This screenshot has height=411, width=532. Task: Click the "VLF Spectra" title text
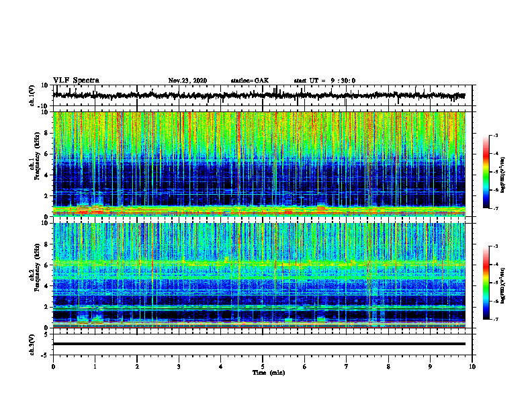(76, 81)
